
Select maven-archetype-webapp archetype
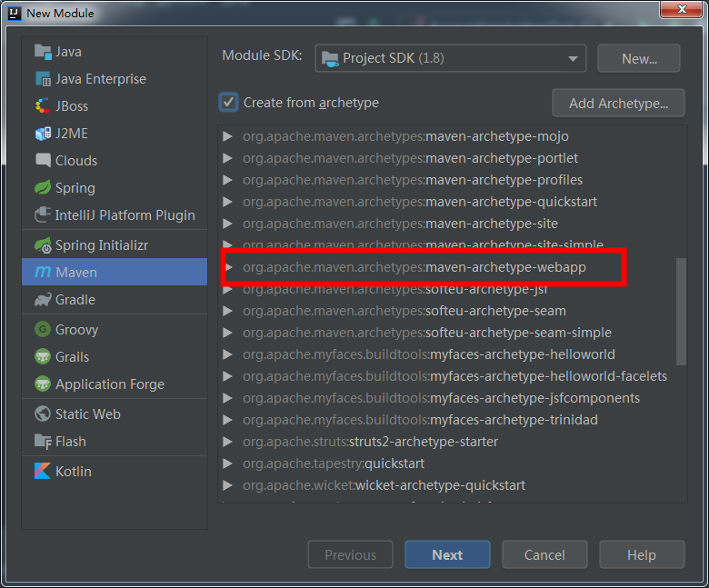coord(414,267)
